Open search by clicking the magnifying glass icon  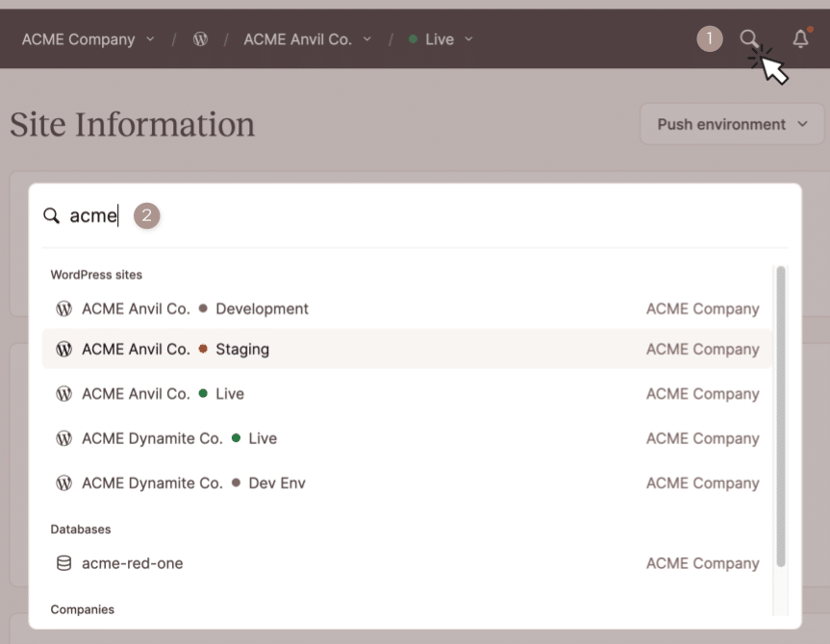[749, 38]
